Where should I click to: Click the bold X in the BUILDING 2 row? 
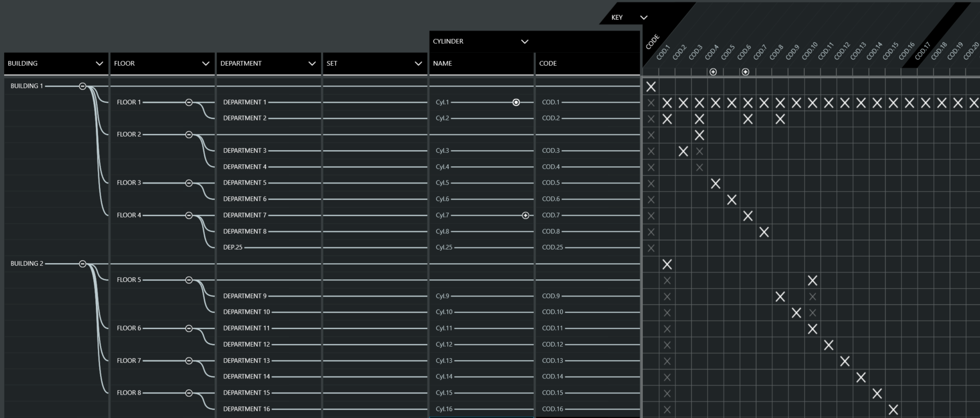coord(667,264)
